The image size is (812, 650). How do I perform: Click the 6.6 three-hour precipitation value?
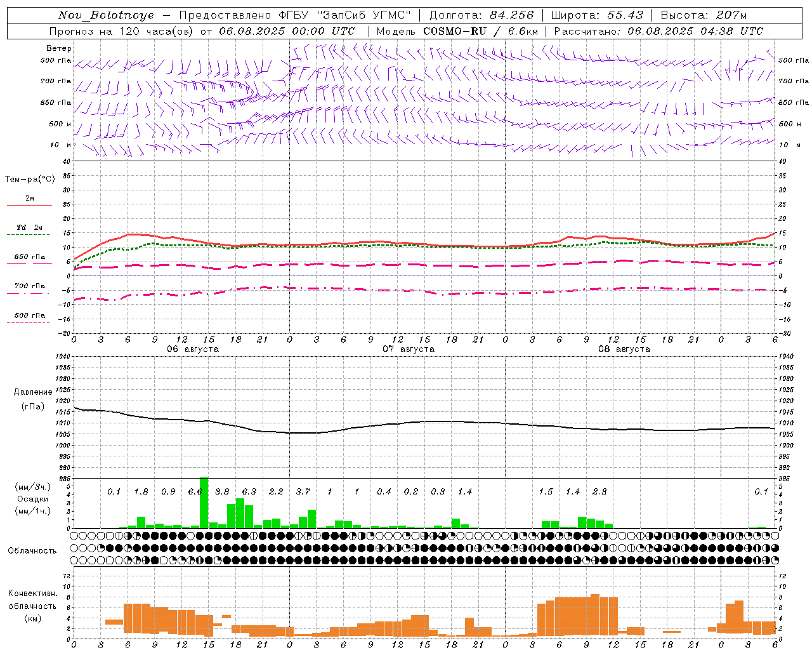(x=195, y=492)
